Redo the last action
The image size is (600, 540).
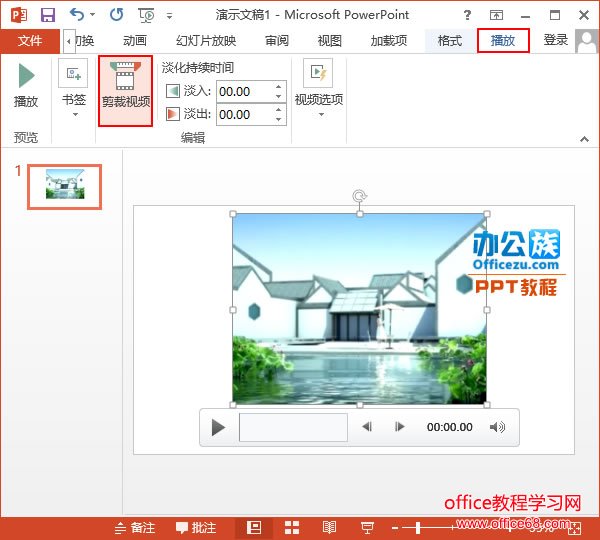click(116, 15)
